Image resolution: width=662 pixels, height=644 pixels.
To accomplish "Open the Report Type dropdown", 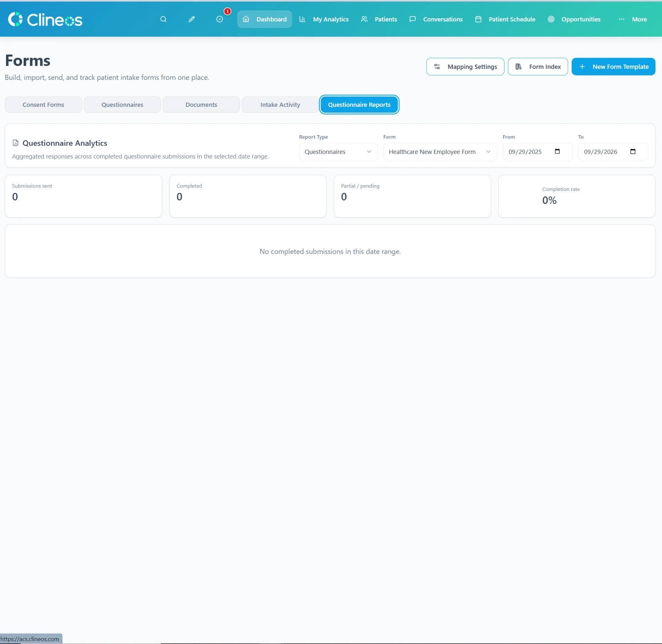I will pyautogui.click(x=338, y=152).
